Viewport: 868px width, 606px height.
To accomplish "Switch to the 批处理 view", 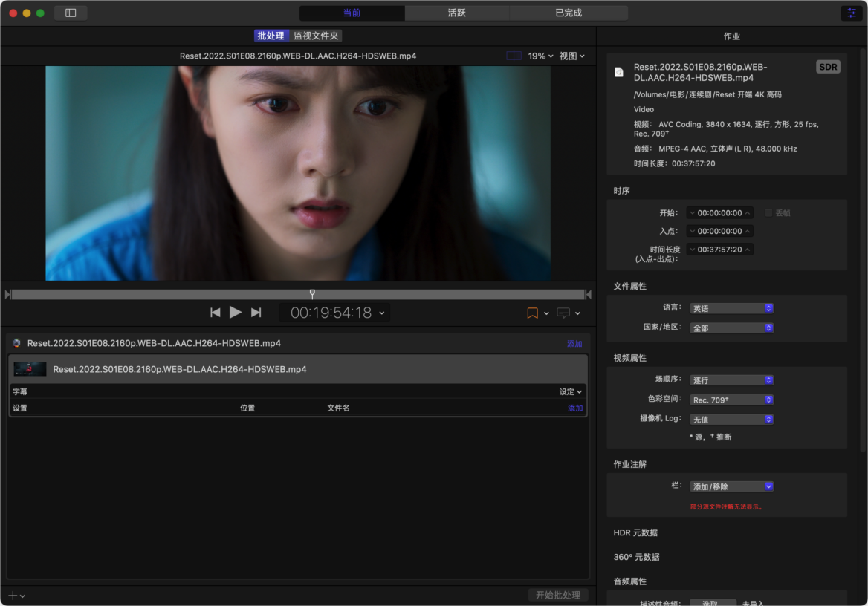I will coord(271,36).
